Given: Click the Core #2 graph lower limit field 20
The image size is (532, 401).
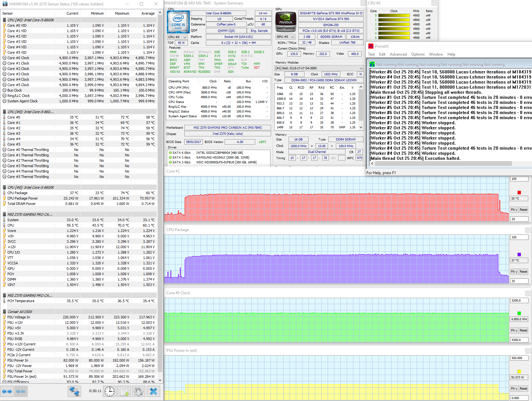Looking at the screenshot, I should point(519,219).
